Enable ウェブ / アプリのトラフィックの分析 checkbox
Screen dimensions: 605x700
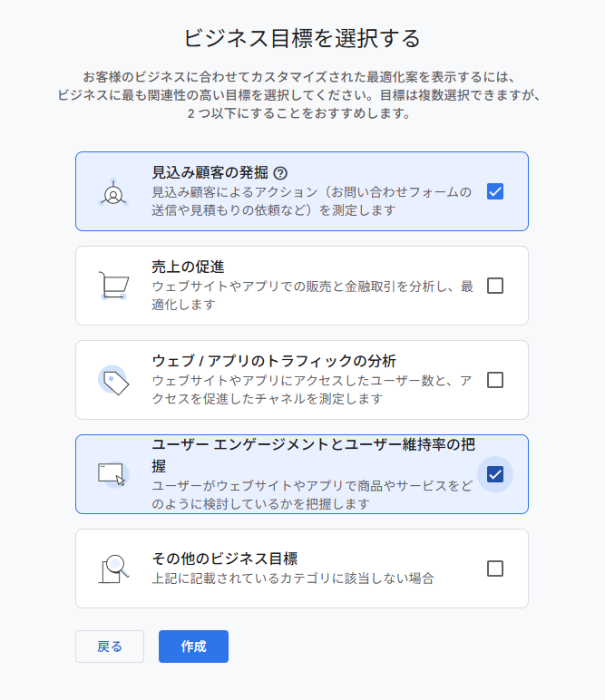click(494, 380)
